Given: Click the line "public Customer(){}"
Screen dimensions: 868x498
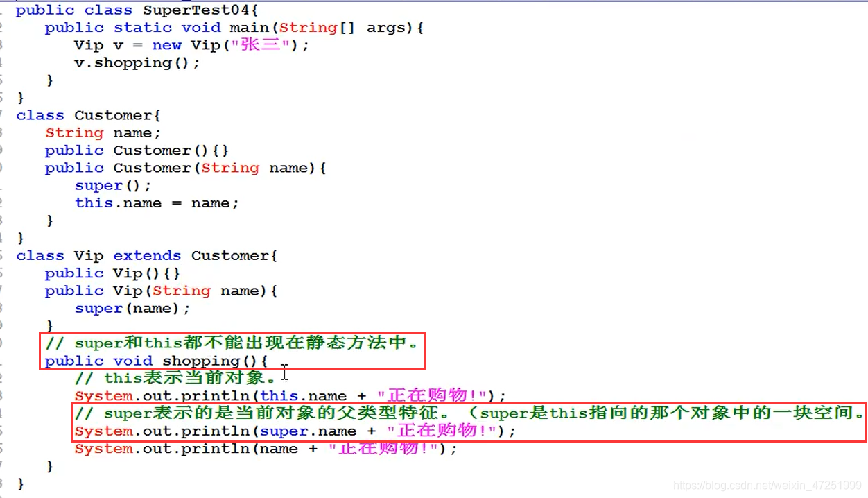Looking at the screenshot, I should pyautogui.click(x=137, y=151).
